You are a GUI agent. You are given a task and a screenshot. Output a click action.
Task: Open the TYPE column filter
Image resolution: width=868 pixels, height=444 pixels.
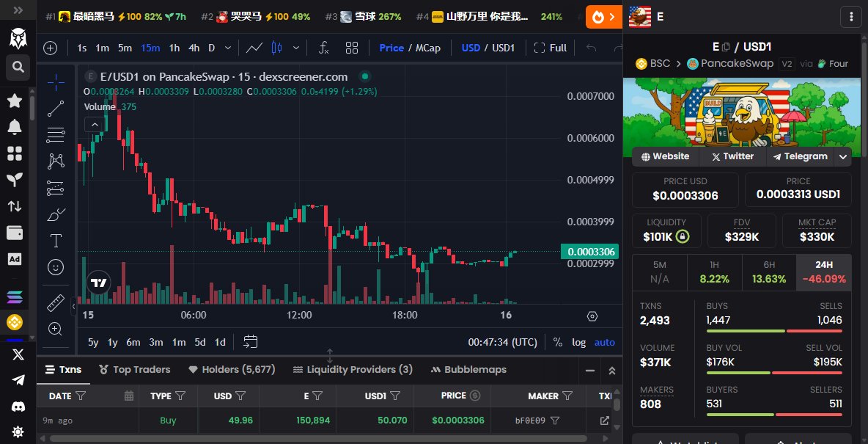tap(180, 396)
